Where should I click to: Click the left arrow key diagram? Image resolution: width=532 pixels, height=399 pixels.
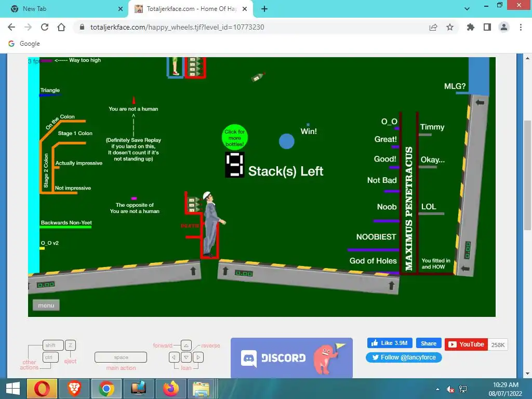click(x=174, y=357)
